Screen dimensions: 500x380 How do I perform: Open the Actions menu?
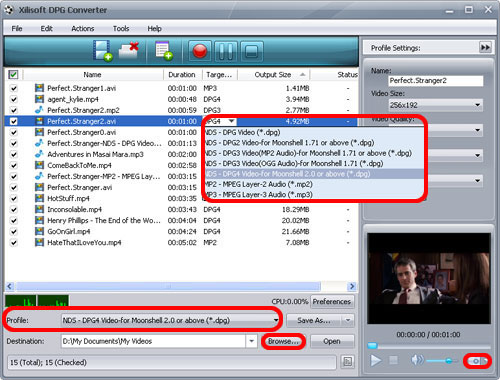pos(83,29)
